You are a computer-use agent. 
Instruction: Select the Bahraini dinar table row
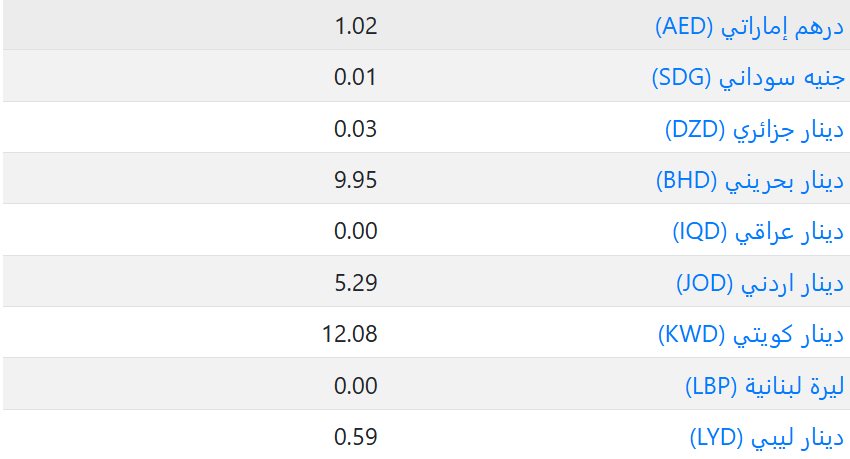(426, 178)
